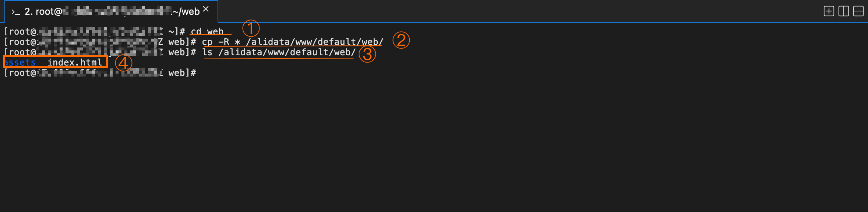
Task: Click the plus icon to add a terminal
Action: click(829, 11)
